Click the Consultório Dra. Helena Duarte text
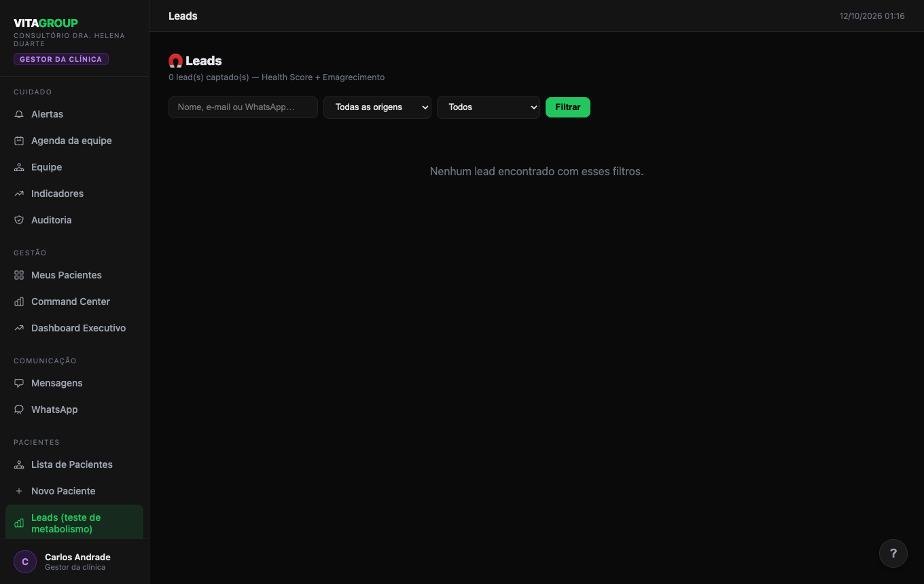Screen dimensions: 924x584 pos(69,39)
